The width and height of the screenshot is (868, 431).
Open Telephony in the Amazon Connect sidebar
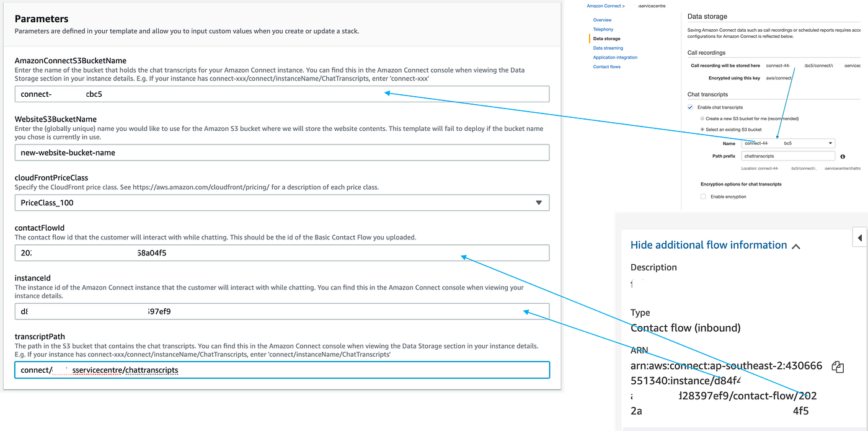(x=603, y=29)
